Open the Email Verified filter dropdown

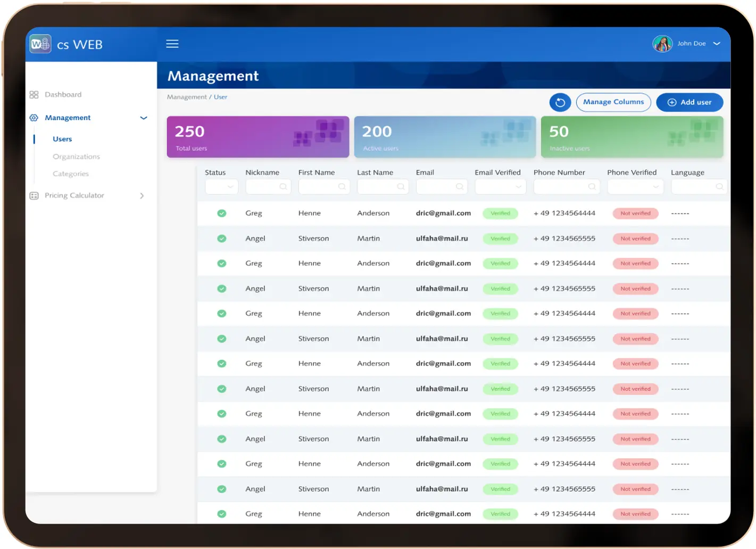pyautogui.click(x=500, y=186)
